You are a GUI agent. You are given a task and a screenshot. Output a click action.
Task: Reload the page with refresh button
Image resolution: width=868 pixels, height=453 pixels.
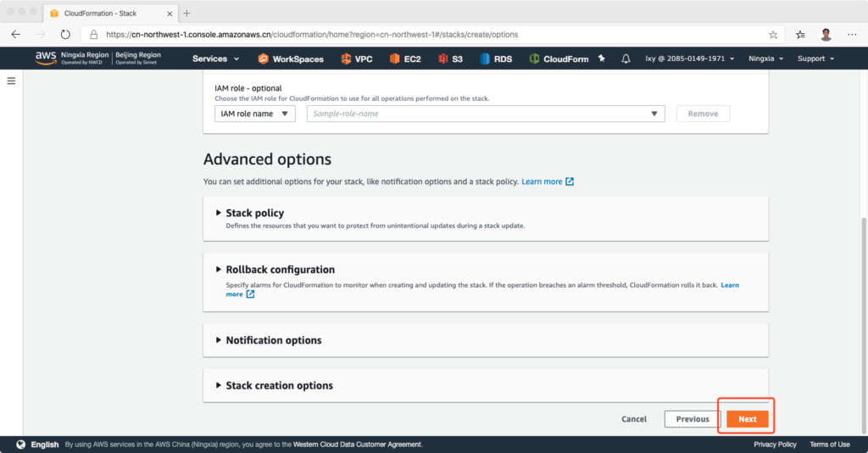point(65,35)
